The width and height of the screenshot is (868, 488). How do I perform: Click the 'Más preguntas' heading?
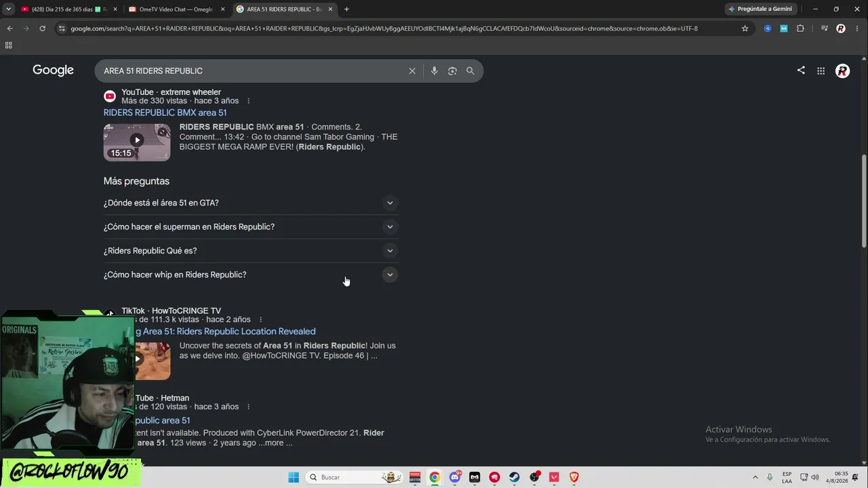(x=136, y=181)
